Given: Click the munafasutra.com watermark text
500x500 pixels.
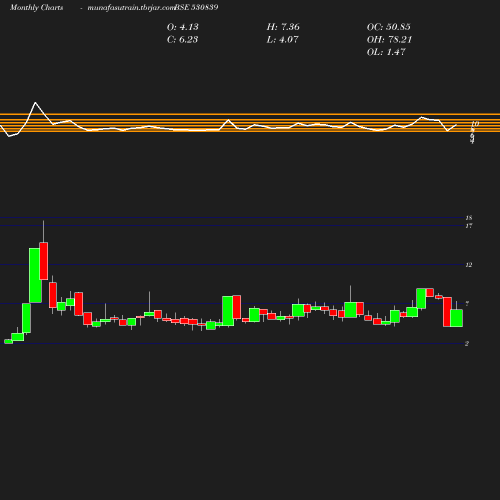Looking at the screenshot, I should 131,7.
